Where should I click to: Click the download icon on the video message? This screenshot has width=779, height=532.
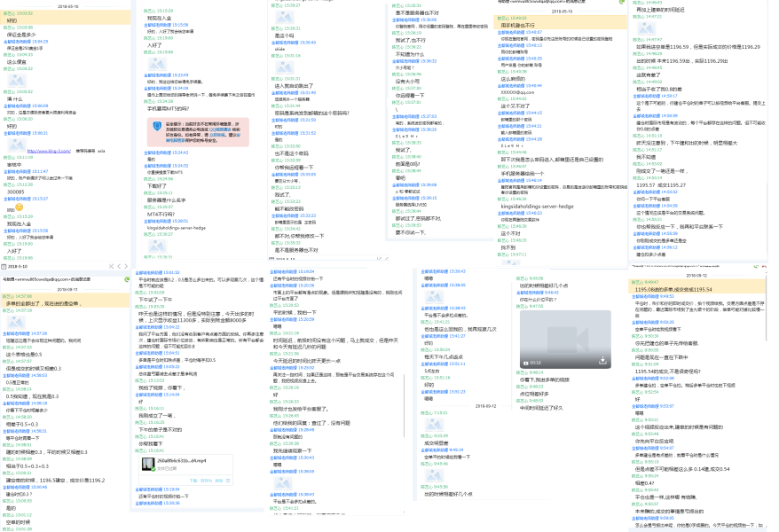[603, 361]
